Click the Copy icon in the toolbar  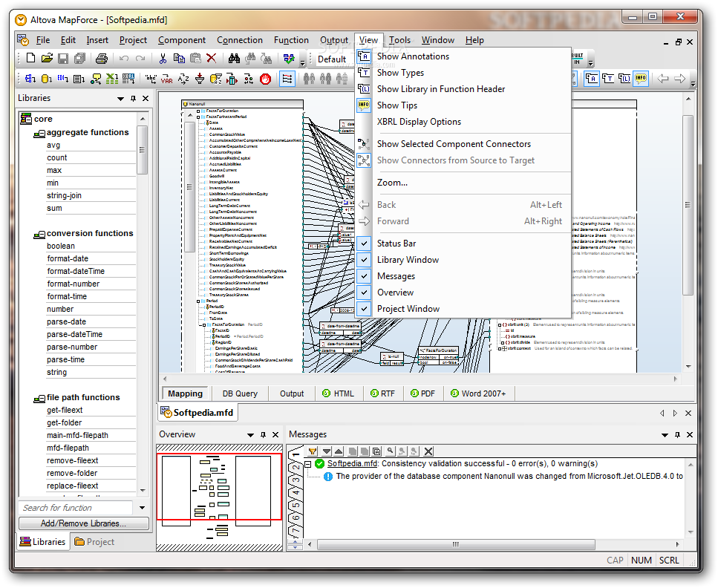point(179,58)
